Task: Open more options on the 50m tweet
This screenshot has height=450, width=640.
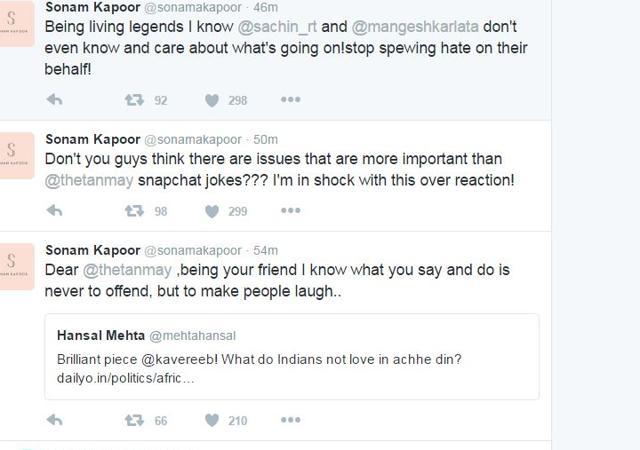Action: pyautogui.click(x=291, y=211)
